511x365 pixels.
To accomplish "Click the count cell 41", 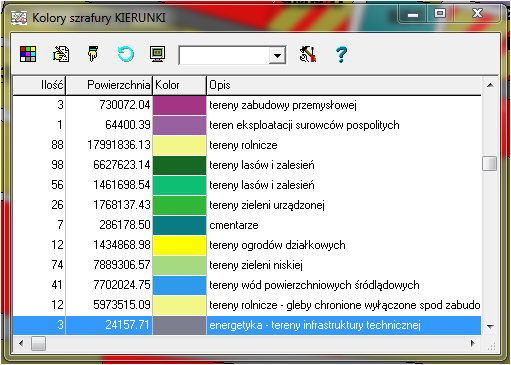I will (57, 285).
